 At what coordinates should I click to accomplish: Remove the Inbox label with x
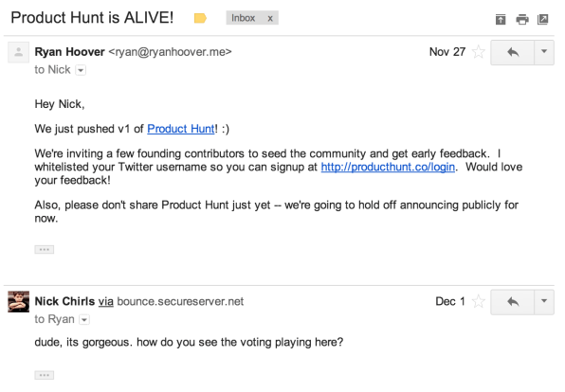click(x=270, y=18)
